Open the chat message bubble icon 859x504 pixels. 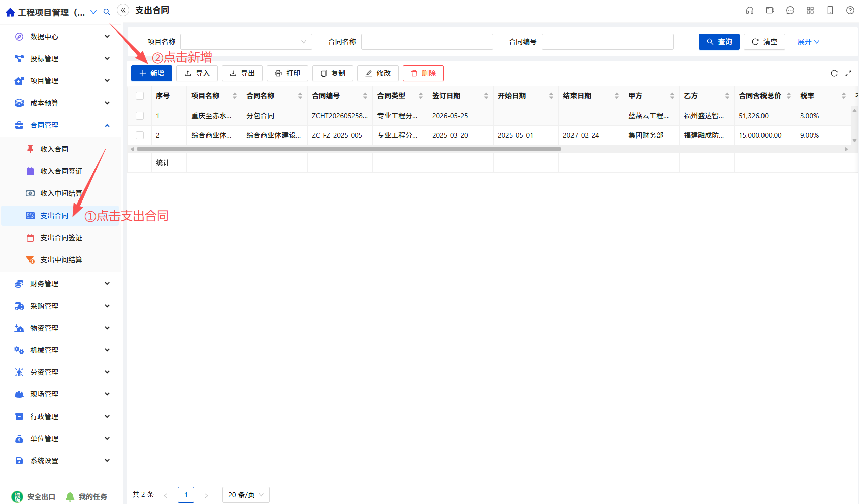click(790, 10)
